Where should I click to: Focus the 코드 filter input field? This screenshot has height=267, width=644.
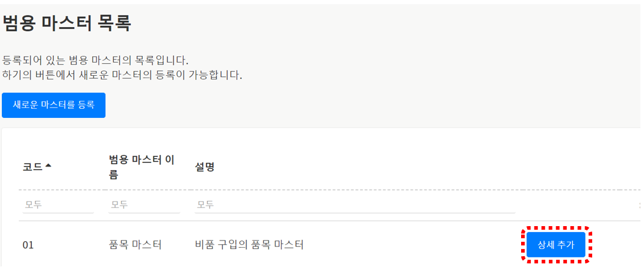coord(58,205)
